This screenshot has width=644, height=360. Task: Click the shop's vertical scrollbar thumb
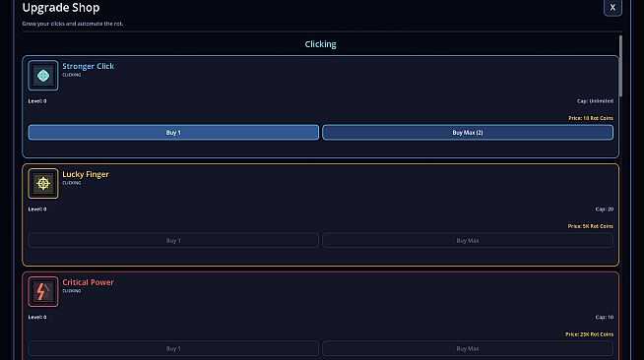point(620,66)
